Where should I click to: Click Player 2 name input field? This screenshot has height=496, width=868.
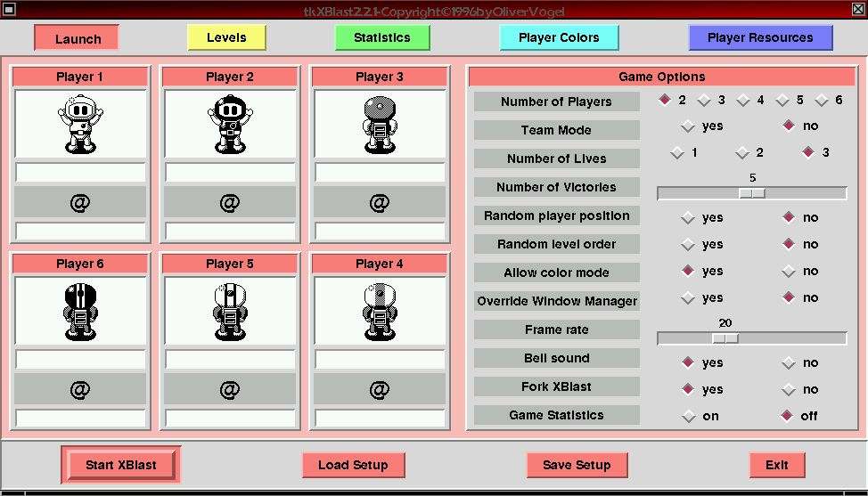[230, 173]
